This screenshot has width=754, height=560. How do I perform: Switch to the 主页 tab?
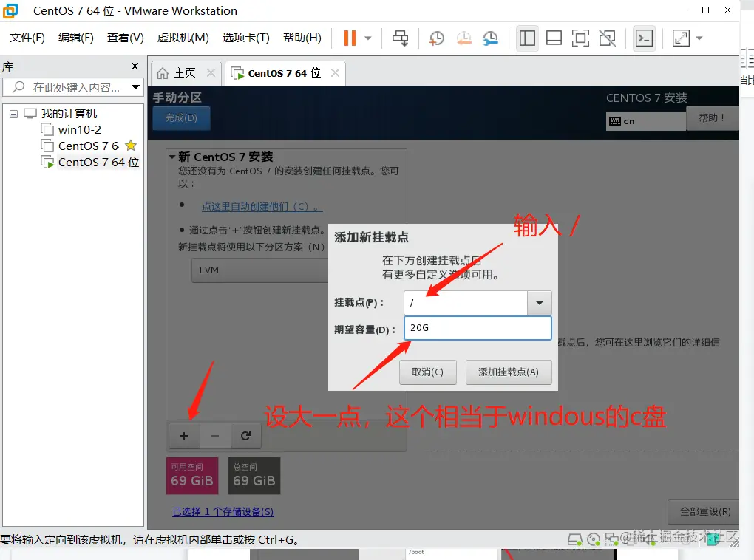pyautogui.click(x=185, y=72)
